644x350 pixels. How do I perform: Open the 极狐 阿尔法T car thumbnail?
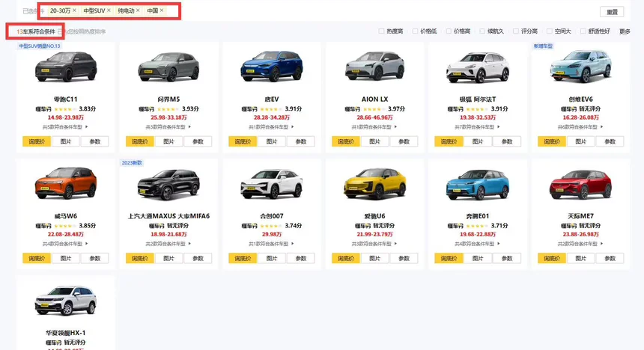(x=478, y=67)
